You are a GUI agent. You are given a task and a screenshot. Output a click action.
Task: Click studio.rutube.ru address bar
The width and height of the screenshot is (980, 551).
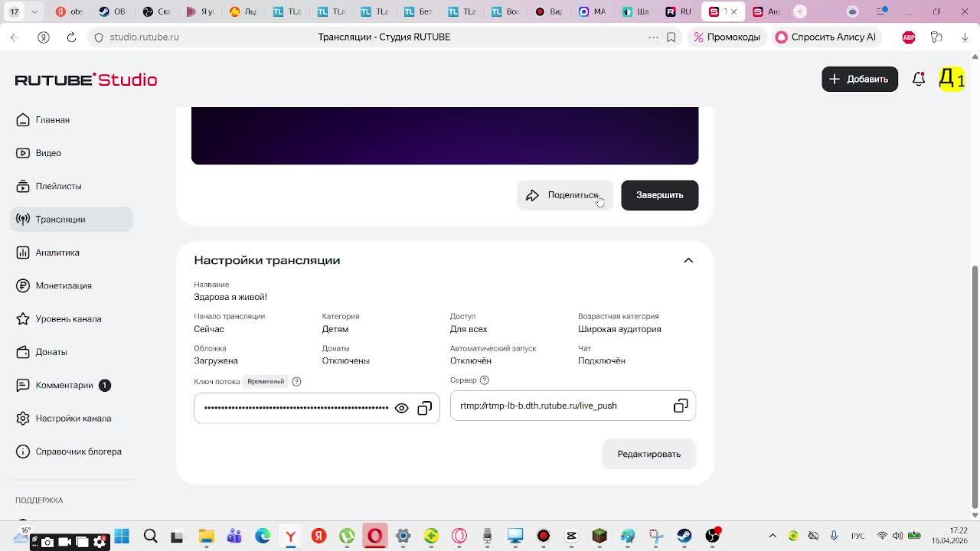[144, 37]
